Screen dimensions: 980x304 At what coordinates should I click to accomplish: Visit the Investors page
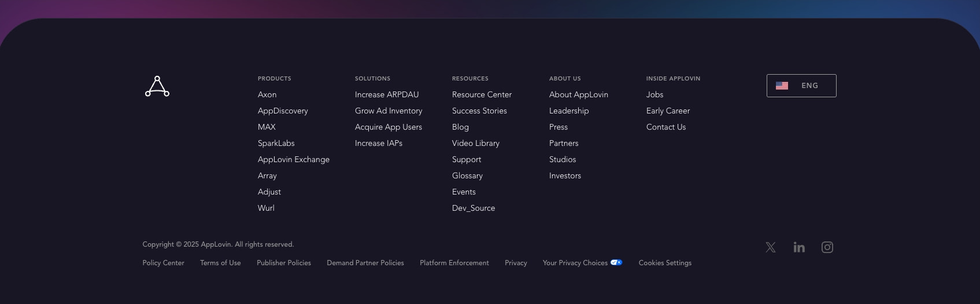565,175
